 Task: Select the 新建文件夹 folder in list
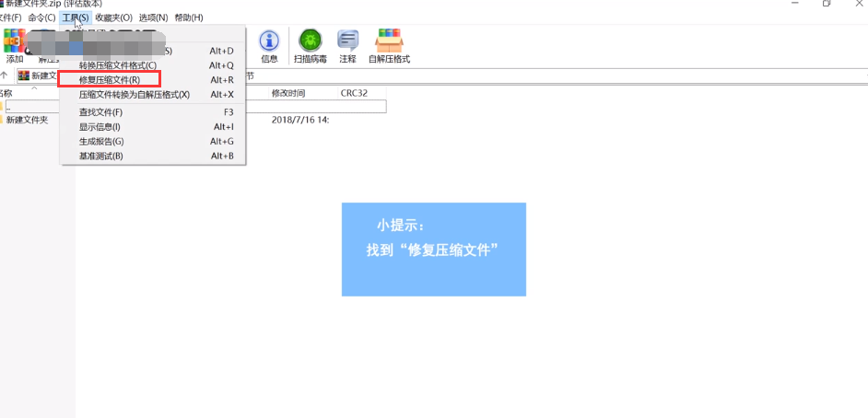pyautogui.click(x=27, y=120)
